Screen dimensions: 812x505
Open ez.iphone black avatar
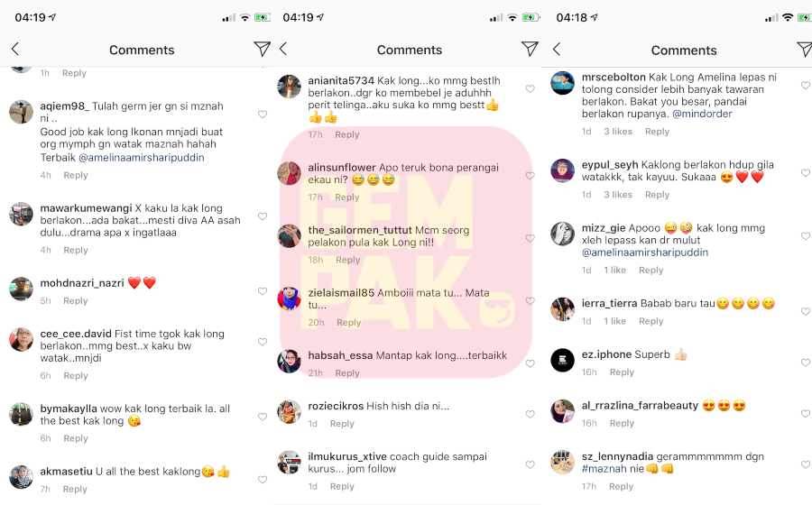pyautogui.click(x=562, y=360)
